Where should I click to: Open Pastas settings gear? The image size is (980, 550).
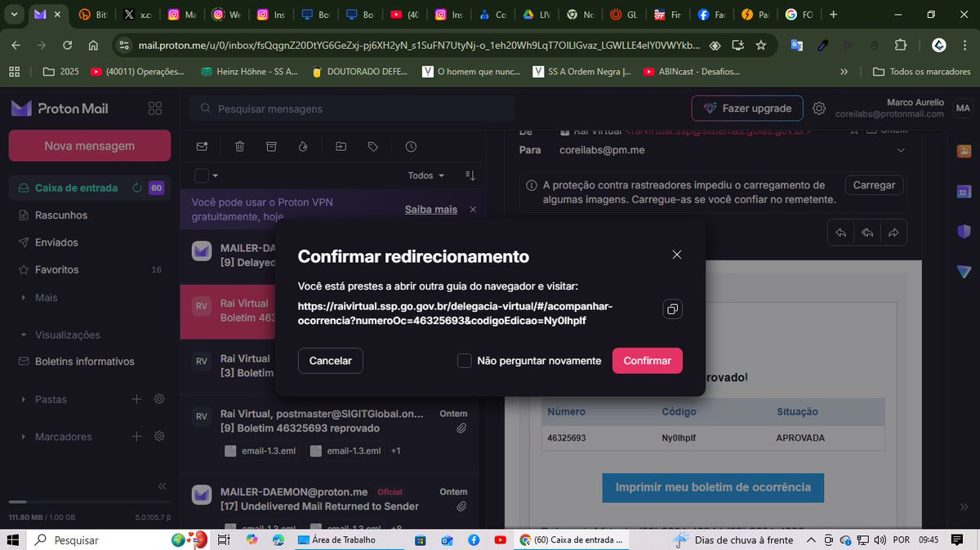tap(159, 399)
